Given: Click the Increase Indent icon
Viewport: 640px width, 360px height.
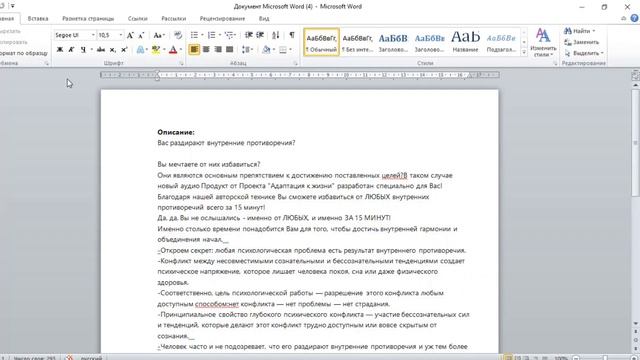Looking at the screenshot, I should click(260, 35).
